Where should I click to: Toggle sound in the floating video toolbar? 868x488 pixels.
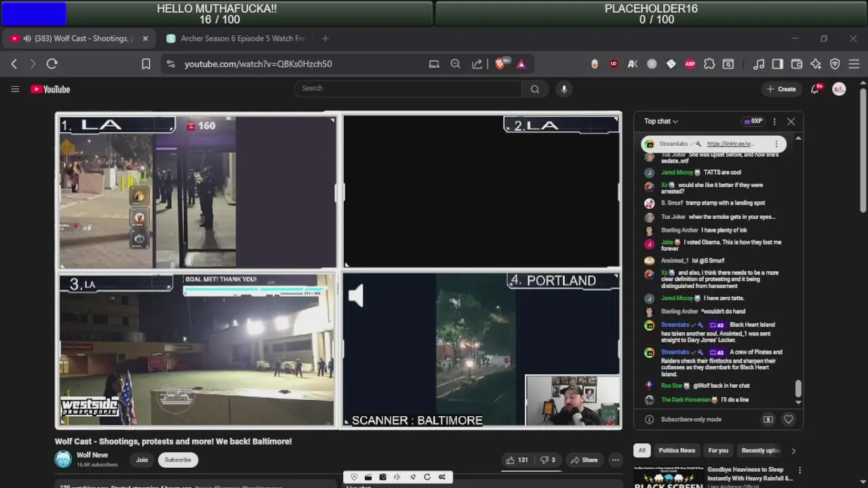397,477
